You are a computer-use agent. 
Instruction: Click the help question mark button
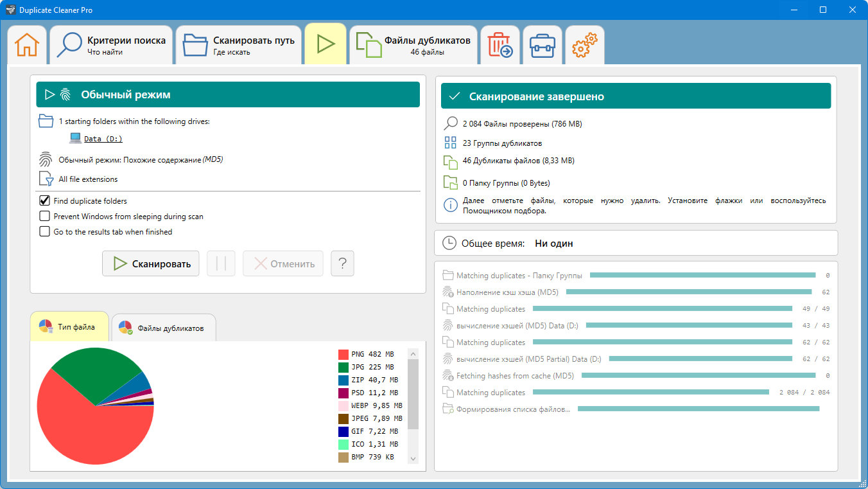click(x=342, y=263)
